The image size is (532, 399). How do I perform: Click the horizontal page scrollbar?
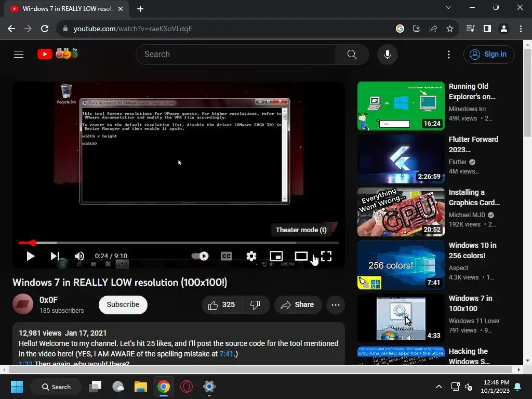[260, 369]
